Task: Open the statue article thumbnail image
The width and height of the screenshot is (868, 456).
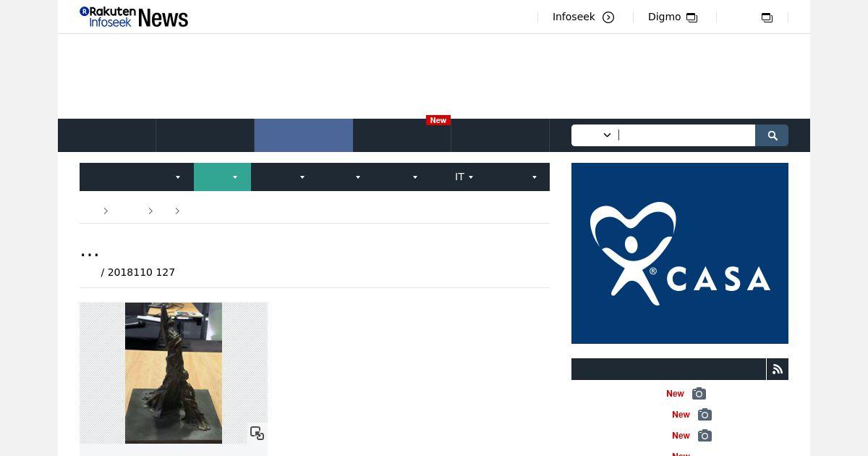Action: (174, 373)
